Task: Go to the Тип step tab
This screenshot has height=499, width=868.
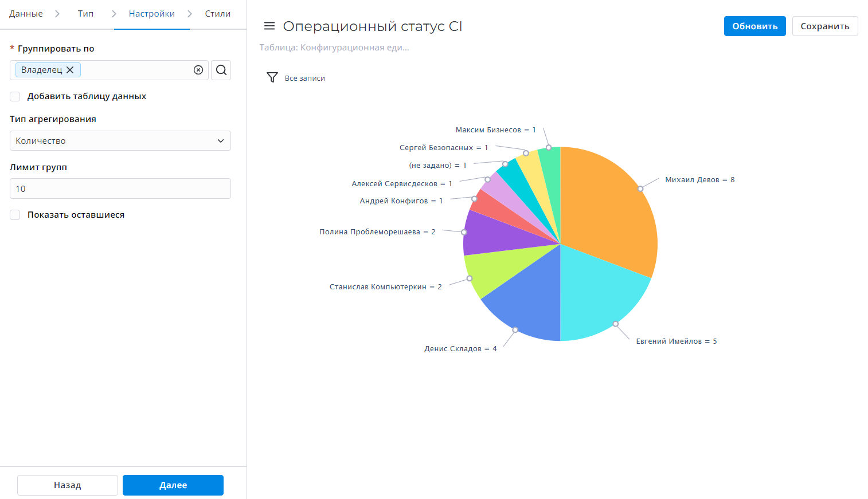Action: [85, 14]
